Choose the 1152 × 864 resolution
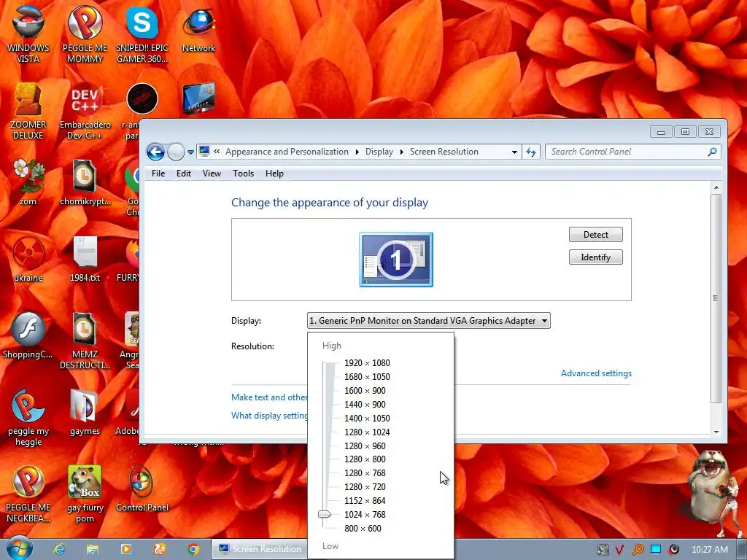This screenshot has height=560, width=747. pos(365,500)
